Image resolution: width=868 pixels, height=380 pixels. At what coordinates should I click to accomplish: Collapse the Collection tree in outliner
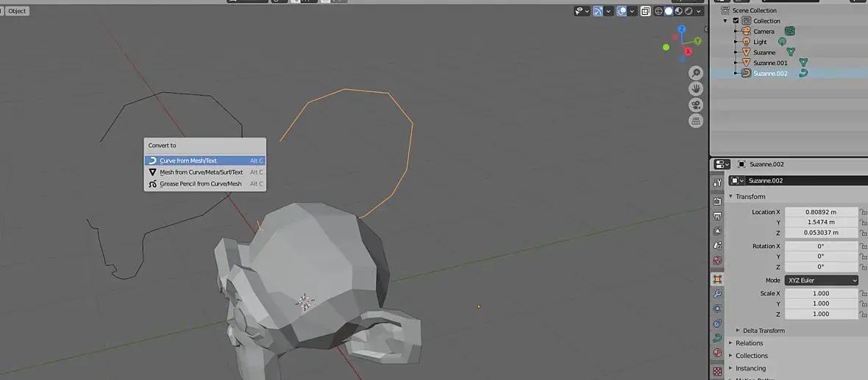[725, 21]
